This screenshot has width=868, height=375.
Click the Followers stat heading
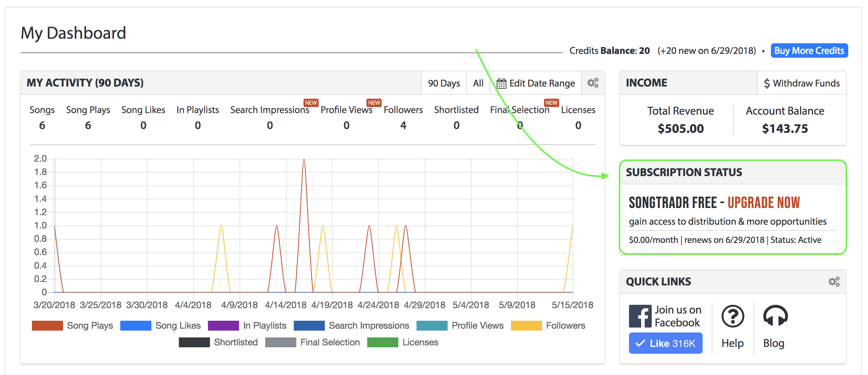coord(403,110)
